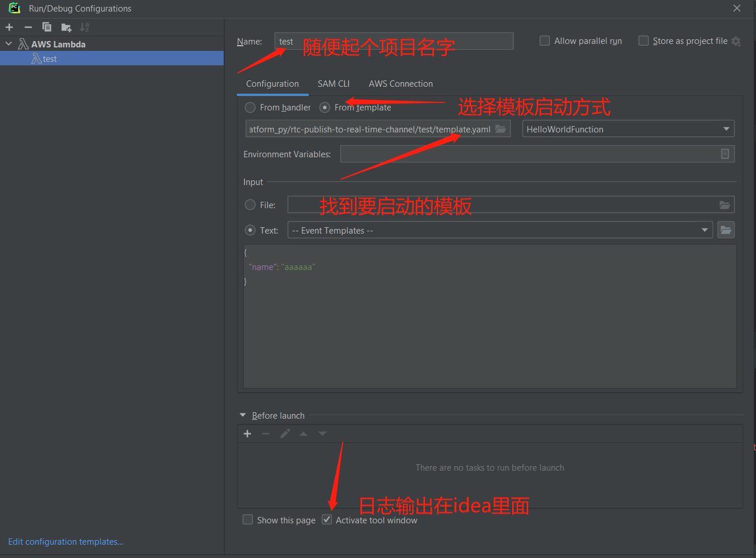Switch to the SAM CLI tab
This screenshot has height=558, width=756.
(x=333, y=84)
